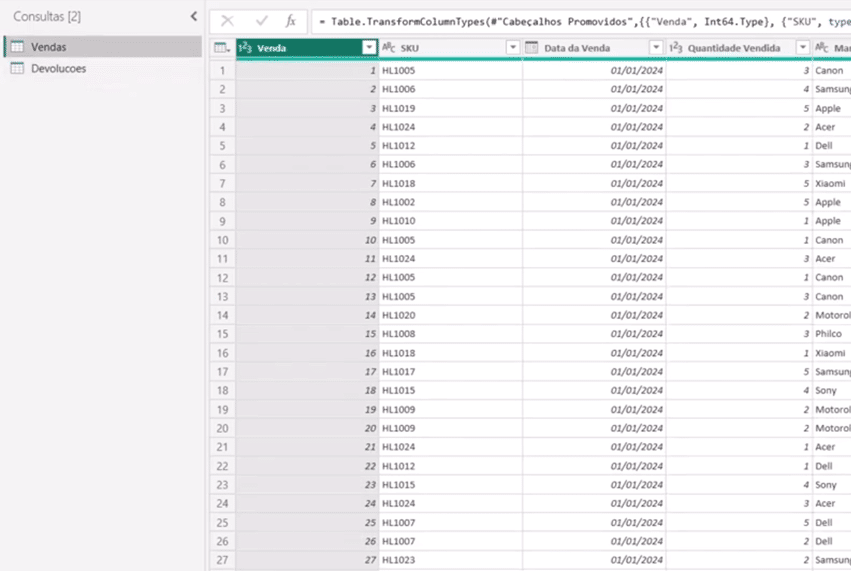Open the fx function icon
Image resolution: width=851 pixels, height=571 pixels.
tap(291, 21)
